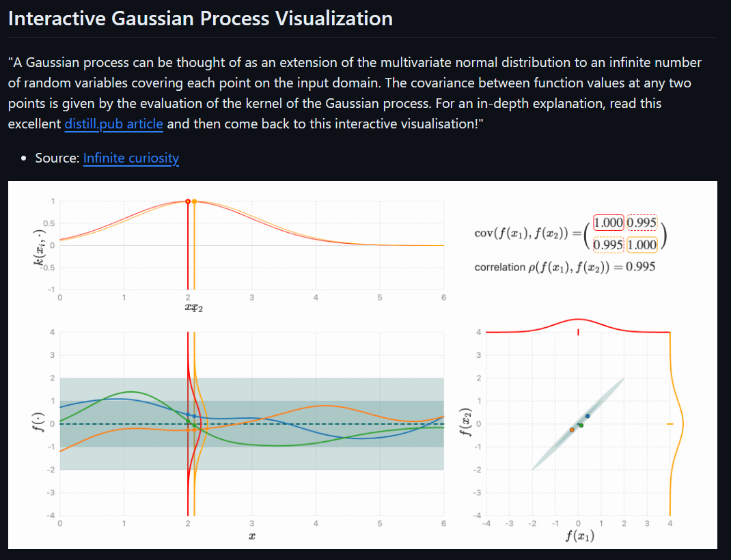
Task: Click the correlation value 0.995 below the matrix
Action: coord(640,267)
